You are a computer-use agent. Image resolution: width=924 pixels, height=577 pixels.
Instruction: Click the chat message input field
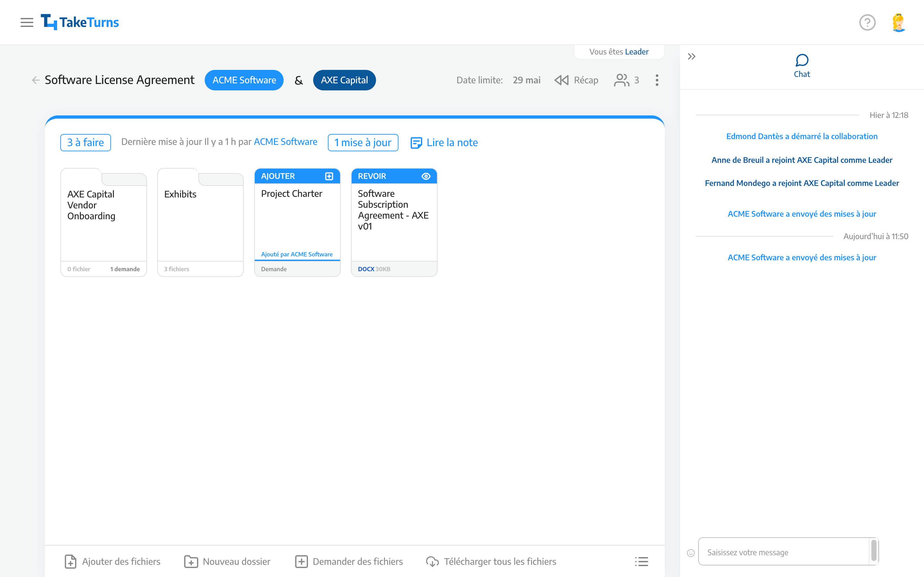[788, 552]
